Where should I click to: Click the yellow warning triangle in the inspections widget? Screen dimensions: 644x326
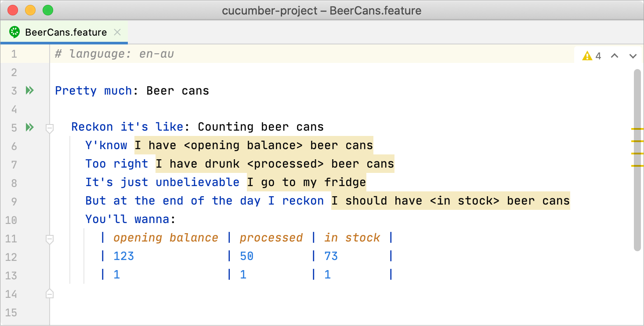[587, 56]
